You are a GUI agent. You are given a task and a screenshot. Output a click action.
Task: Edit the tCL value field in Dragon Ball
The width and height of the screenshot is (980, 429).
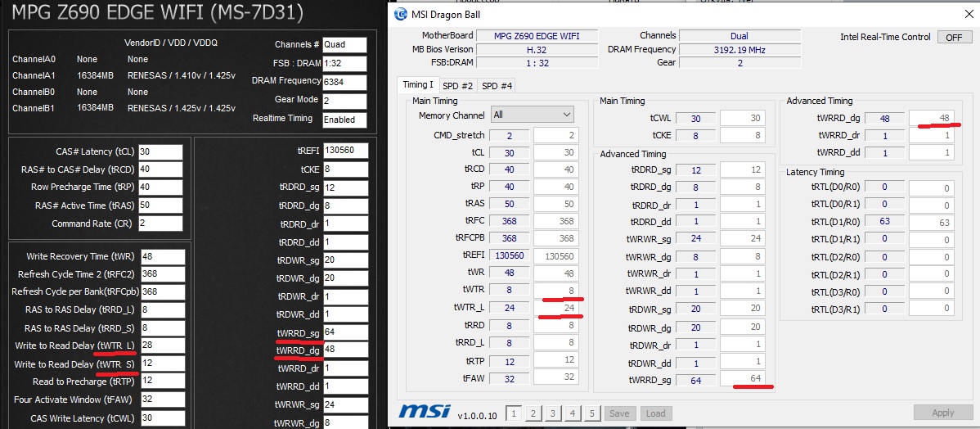coord(556,152)
